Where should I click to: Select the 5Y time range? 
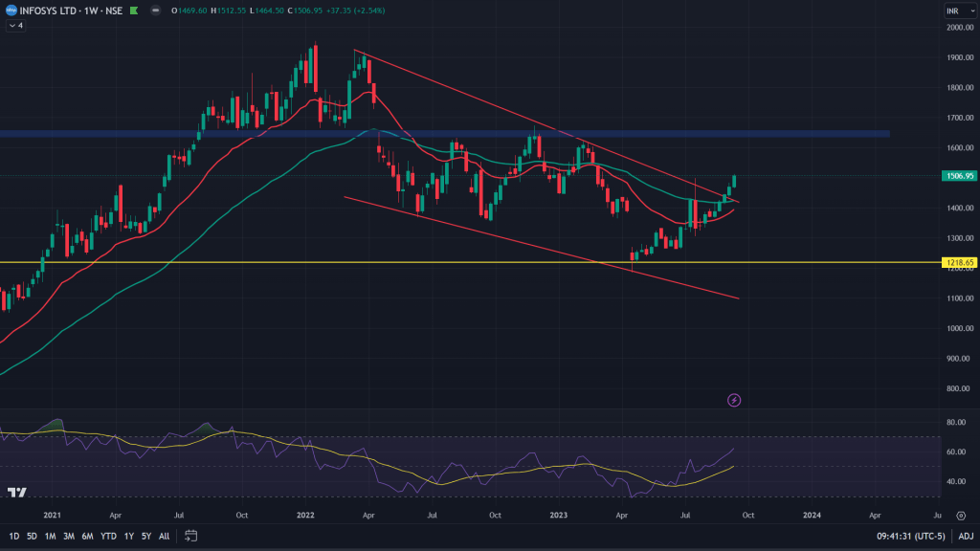tap(145, 536)
